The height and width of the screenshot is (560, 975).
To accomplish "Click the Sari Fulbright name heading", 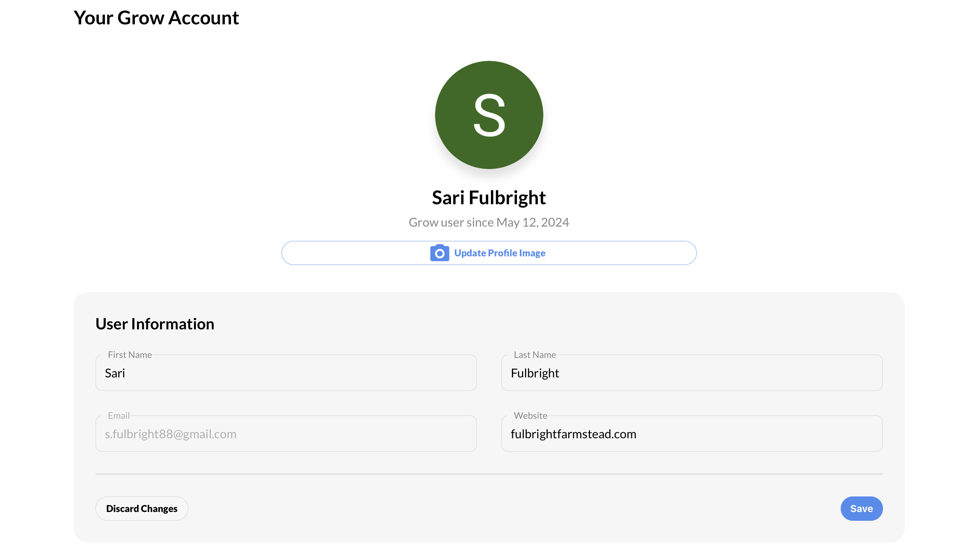I will coord(488,197).
